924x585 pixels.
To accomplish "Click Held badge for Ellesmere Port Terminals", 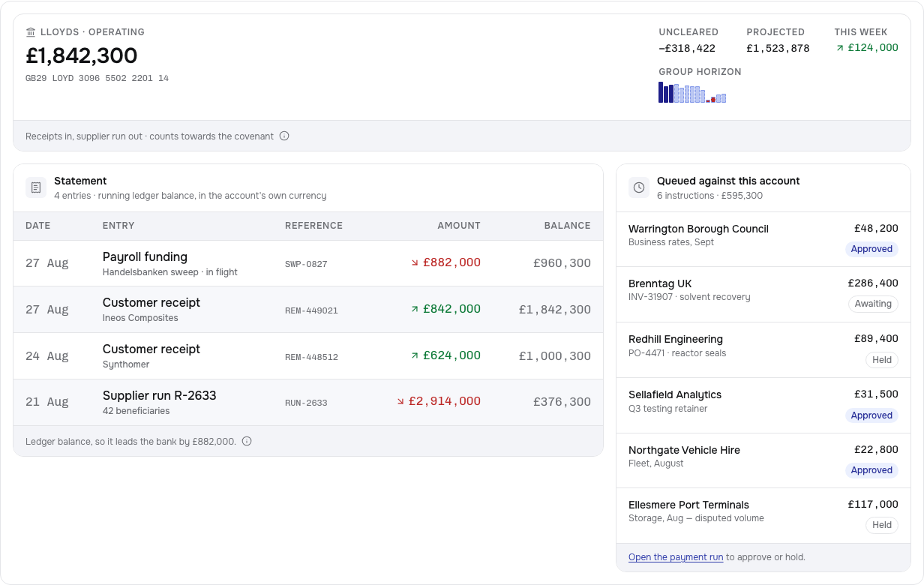I will coord(882,525).
